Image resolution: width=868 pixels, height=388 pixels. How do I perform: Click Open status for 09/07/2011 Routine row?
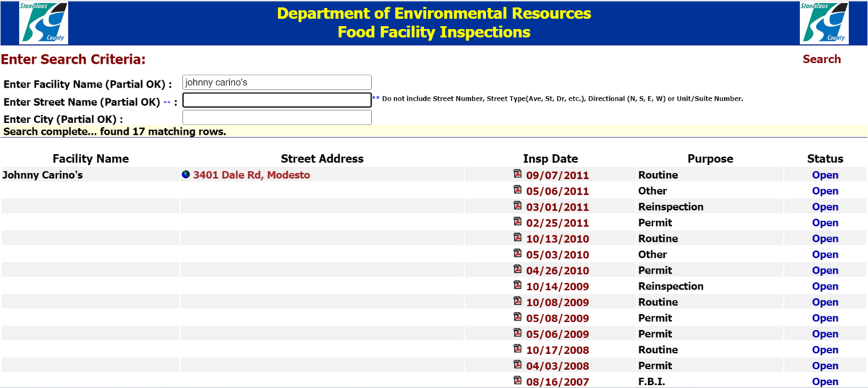[825, 175]
